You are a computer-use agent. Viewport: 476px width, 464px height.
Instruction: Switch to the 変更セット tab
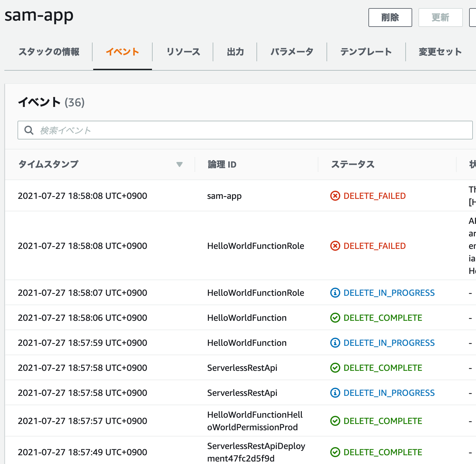click(440, 52)
